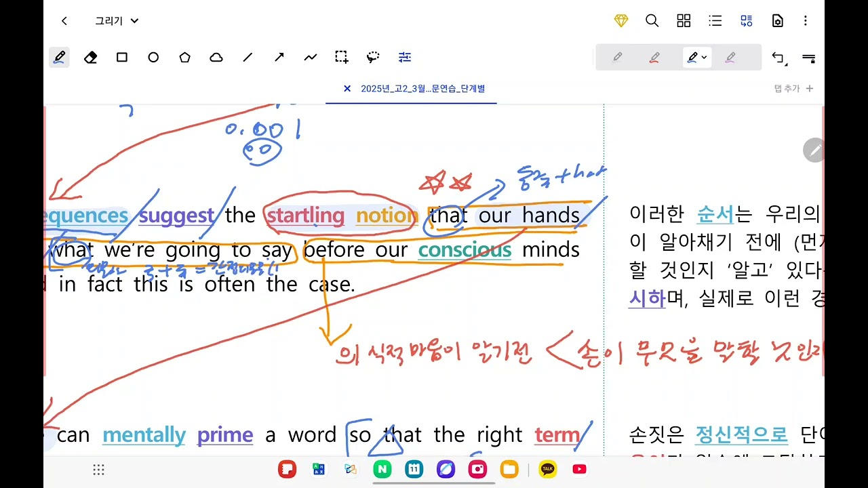Open the 그리기 mode dropdown

117,21
